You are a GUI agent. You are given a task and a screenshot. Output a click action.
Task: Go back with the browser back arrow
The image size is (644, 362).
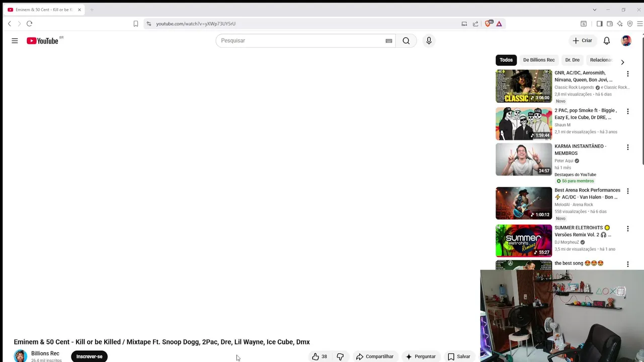tap(9, 24)
